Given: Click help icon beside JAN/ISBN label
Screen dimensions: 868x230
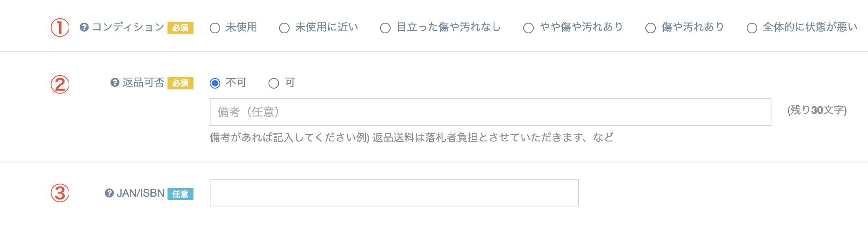Looking at the screenshot, I should point(109,193).
